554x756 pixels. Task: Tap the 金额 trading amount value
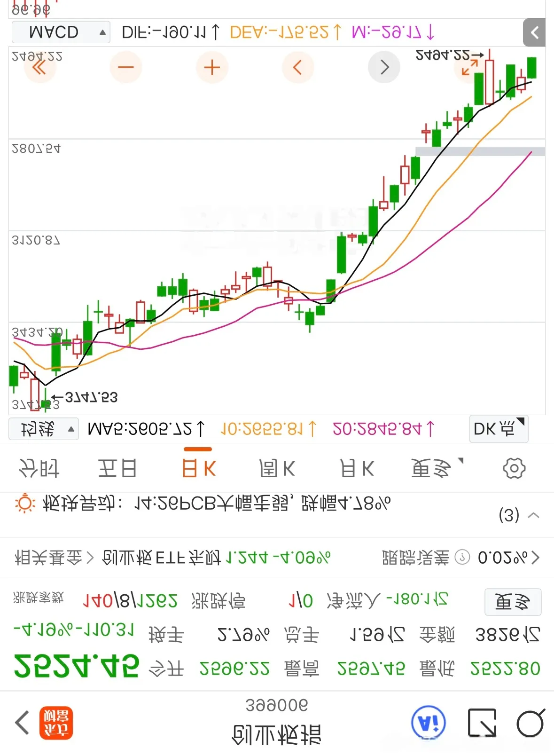click(x=507, y=635)
